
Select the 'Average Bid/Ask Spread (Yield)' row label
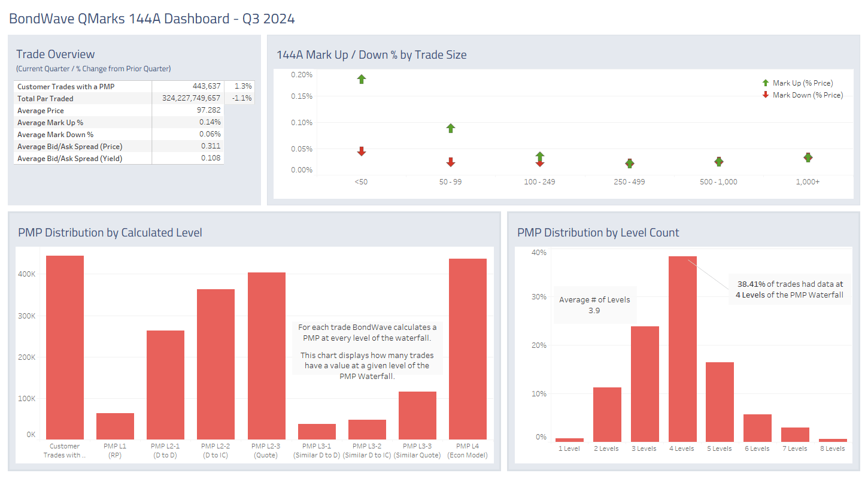(x=69, y=159)
